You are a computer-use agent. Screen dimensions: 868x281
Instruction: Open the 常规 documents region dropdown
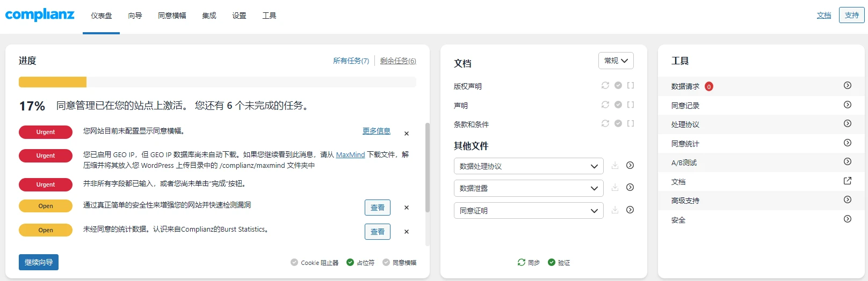point(616,61)
